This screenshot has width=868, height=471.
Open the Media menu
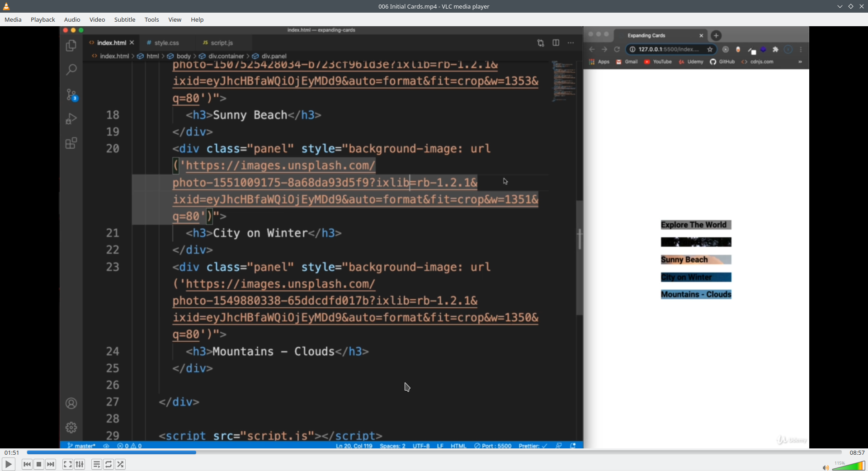[13, 19]
